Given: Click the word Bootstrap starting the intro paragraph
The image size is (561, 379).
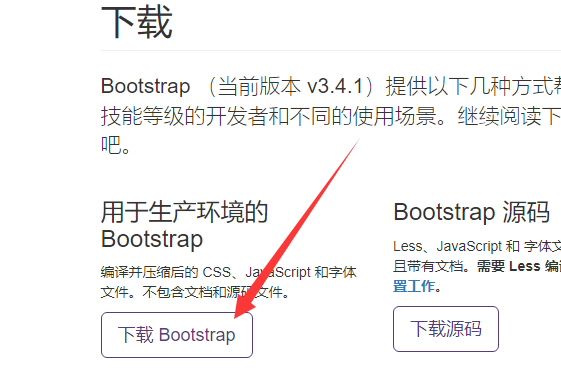Looking at the screenshot, I should 146,86.
